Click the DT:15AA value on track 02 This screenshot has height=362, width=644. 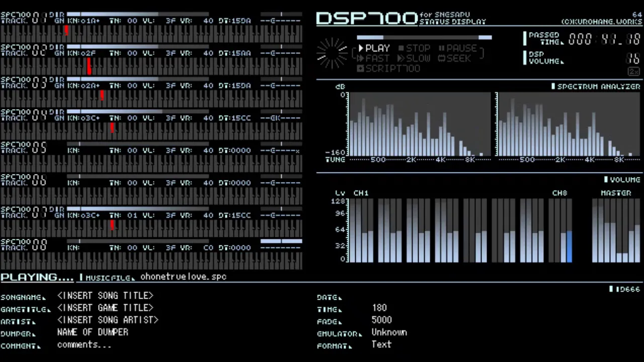pyautogui.click(x=234, y=53)
